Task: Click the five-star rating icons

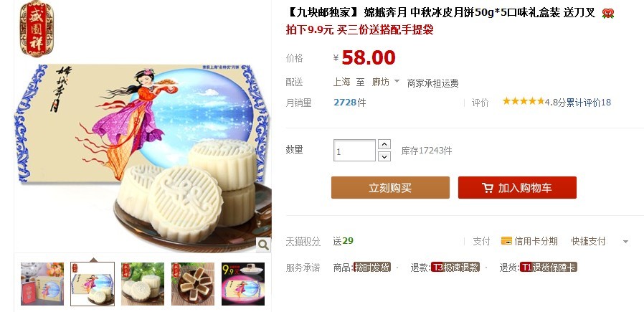Action: point(524,101)
